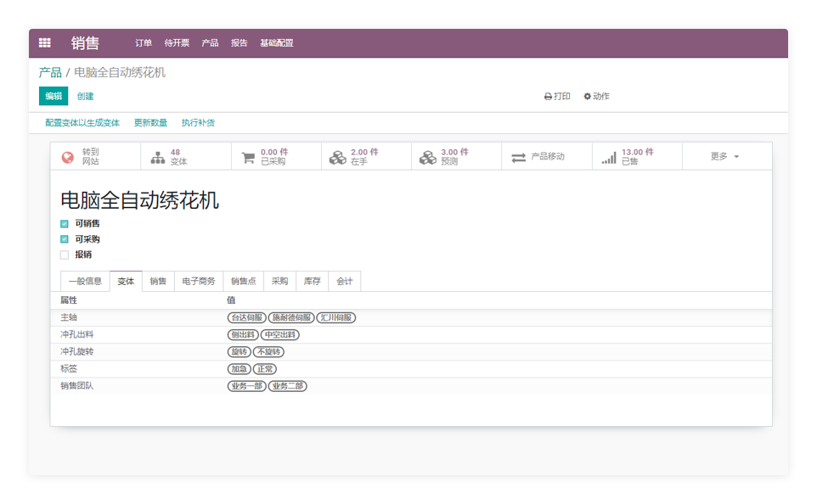
Task: Click the arrows icon for 产品移动
Action: (518, 157)
